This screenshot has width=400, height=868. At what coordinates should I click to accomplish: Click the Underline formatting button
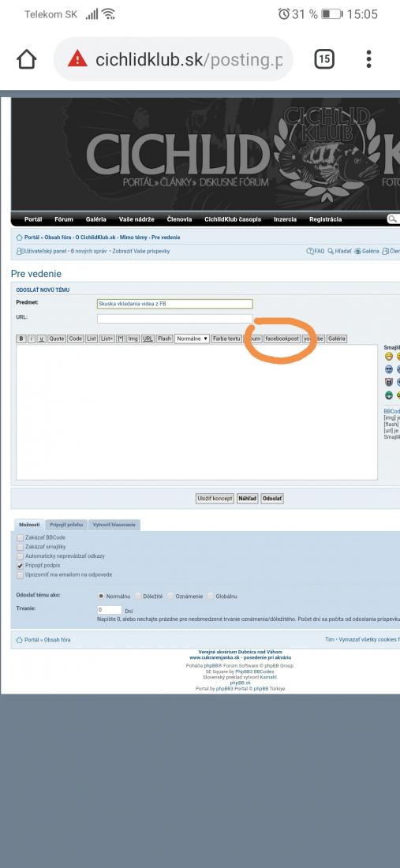pyautogui.click(x=42, y=339)
